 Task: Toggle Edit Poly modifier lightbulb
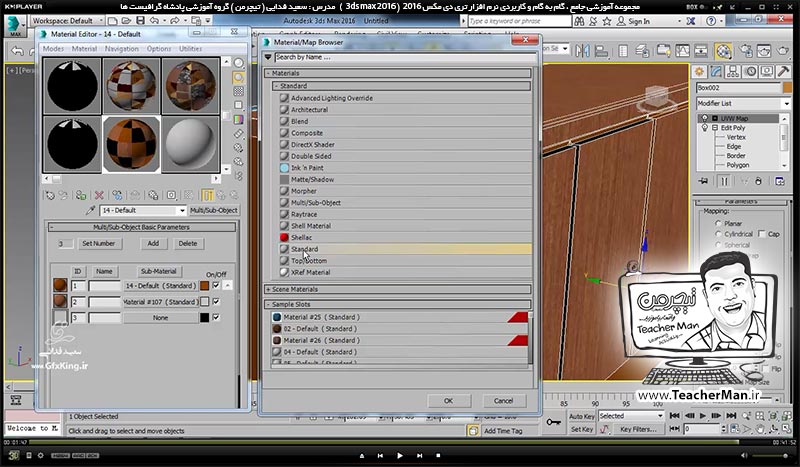pos(705,128)
